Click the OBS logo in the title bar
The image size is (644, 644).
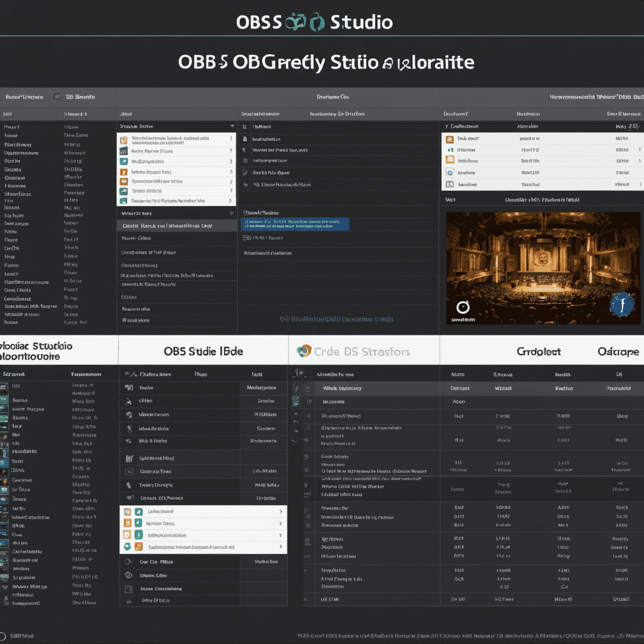point(305,22)
